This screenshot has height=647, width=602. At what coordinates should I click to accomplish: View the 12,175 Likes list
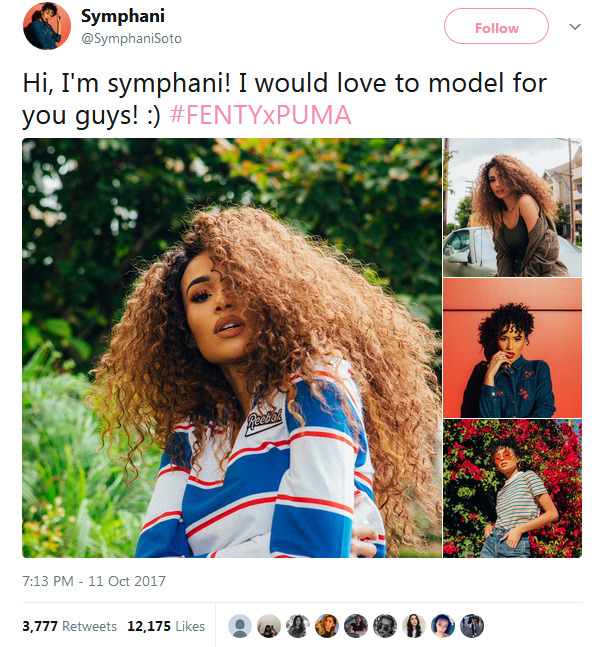(x=166, y=626)
